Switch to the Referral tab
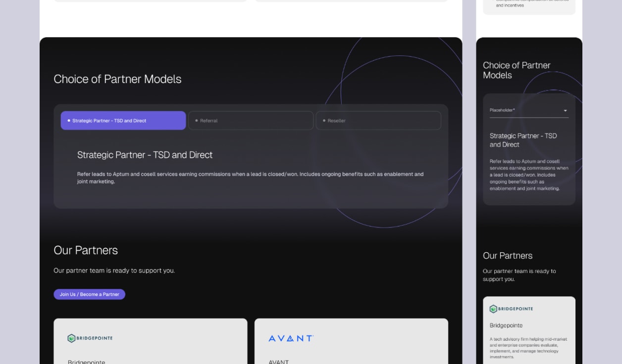622x364 pixels. (x=251, y=121)
